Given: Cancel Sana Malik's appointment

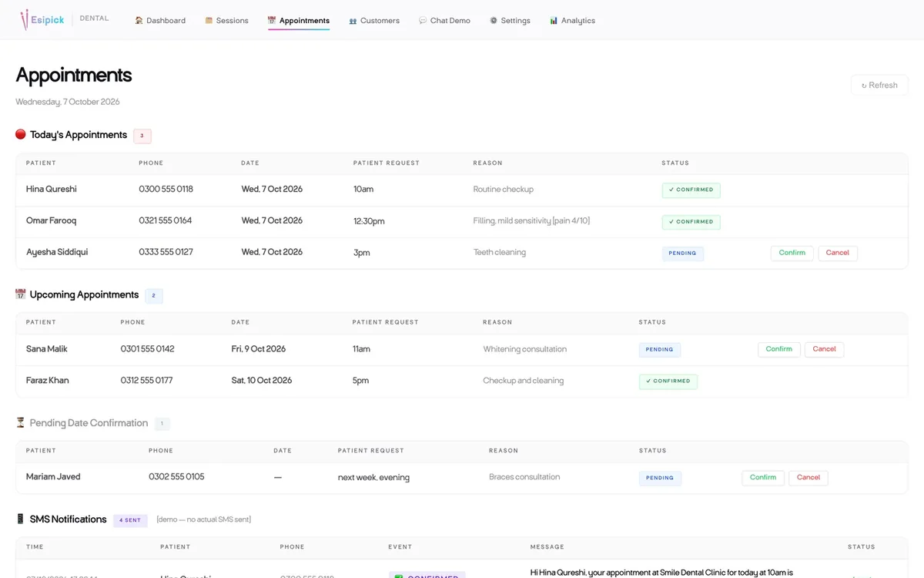Looking at the screenshot, I should (824, 349).
